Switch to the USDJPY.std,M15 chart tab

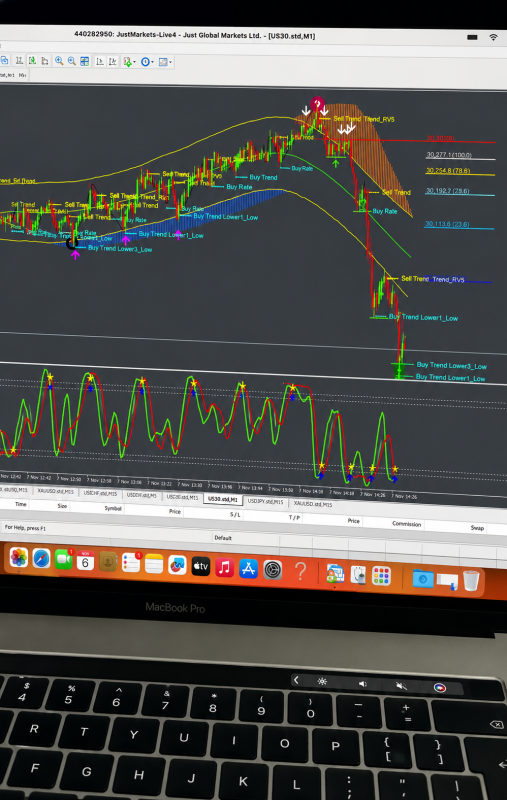pos(265,502)
